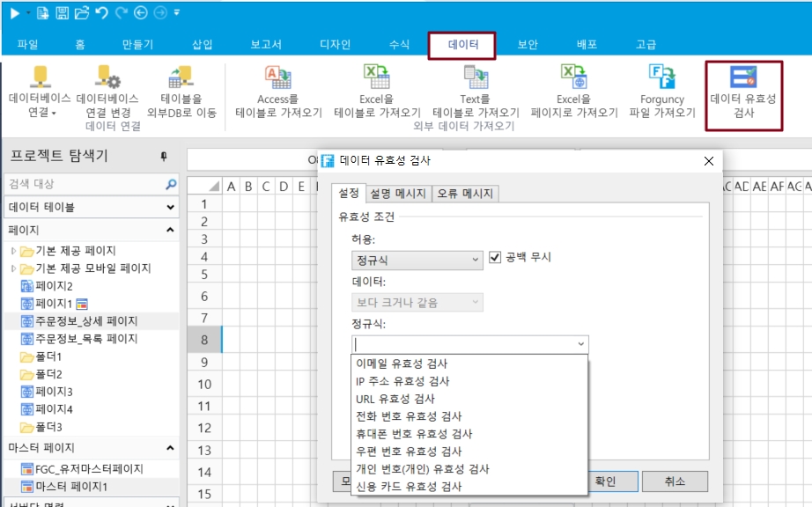The image size is (812, 507).
Task: Click the 취소 button
Action: point(675,481)
